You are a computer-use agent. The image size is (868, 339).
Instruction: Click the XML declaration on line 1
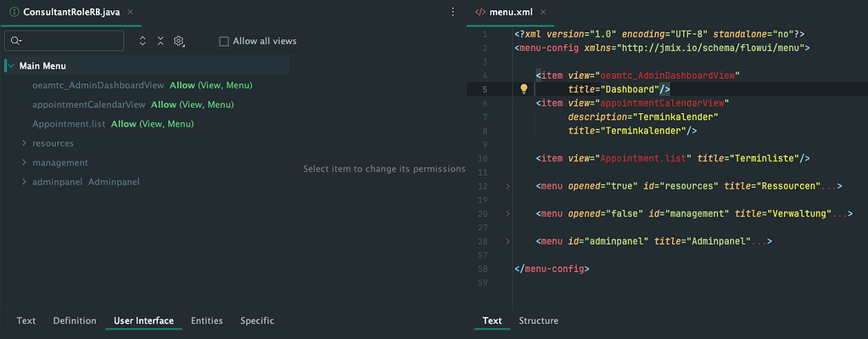point(659,34)
